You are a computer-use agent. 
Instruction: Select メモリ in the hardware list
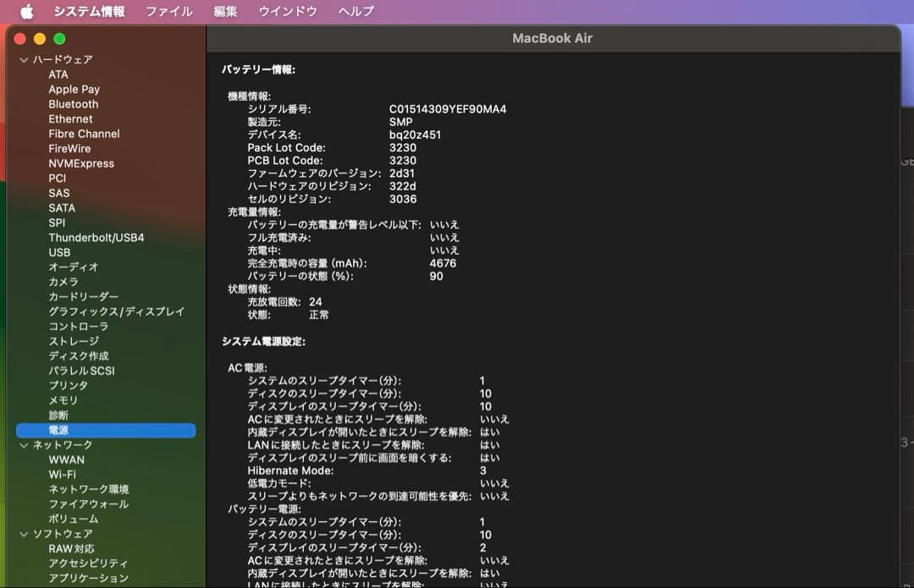[x=63, y=400]
